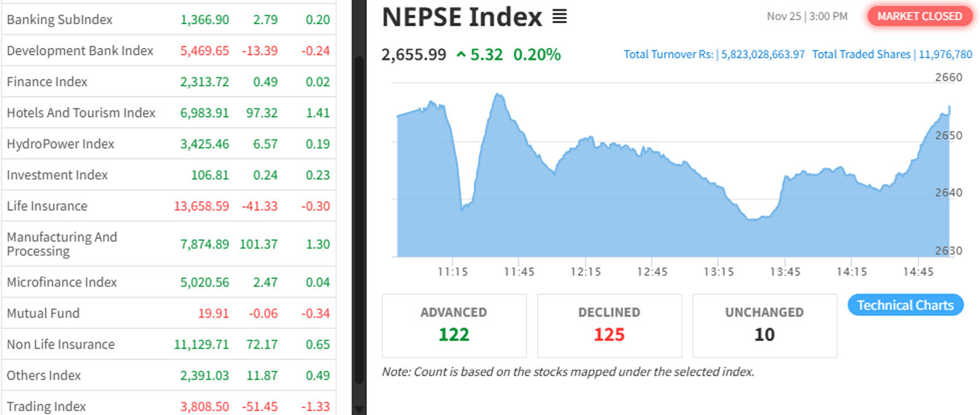
Task: Select Banking SubIndex row
Action: (x=60, y=19)
